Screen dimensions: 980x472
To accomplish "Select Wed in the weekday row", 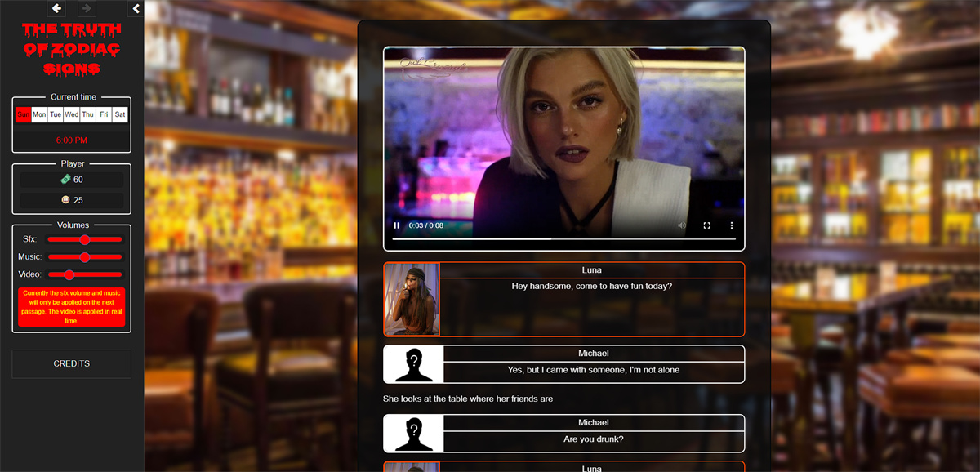I will [x=72, y=115].
